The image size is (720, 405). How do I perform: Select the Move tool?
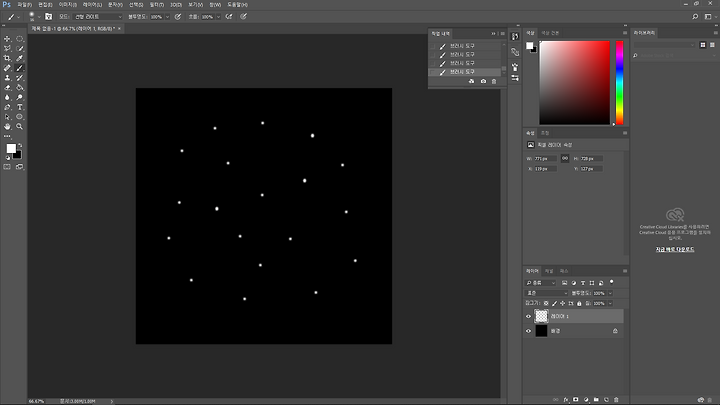coord(7,39)
